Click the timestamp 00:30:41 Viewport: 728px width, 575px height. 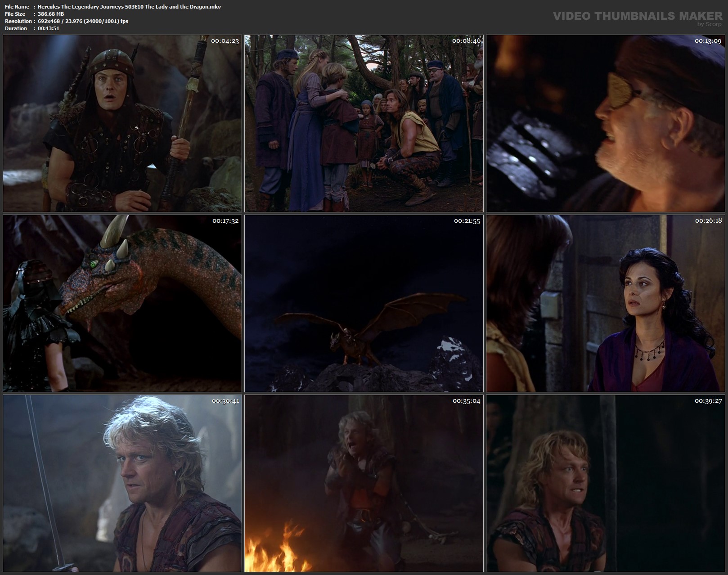pos(225,401)
